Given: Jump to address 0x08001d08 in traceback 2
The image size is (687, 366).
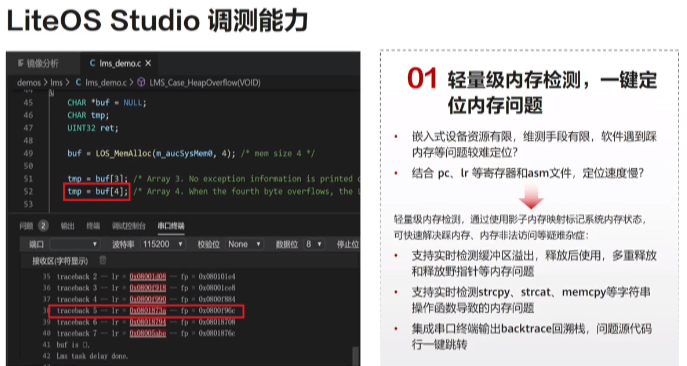Looking at the screenshot, I should tap(148, 277).
